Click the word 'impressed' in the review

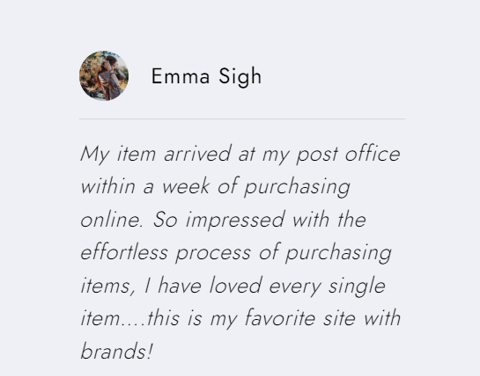point(235,221)
